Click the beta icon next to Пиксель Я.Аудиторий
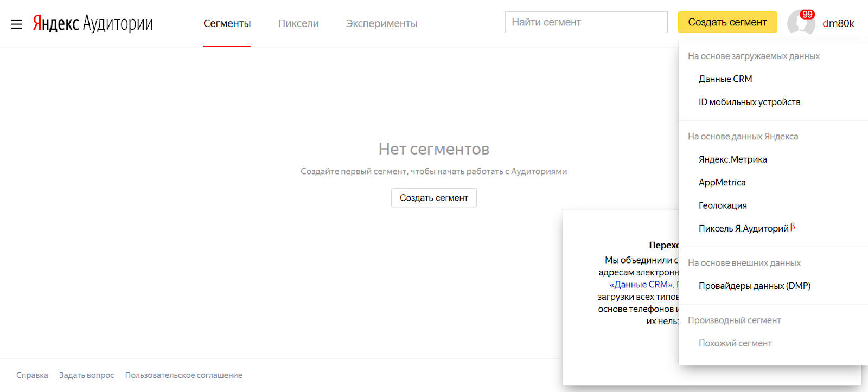Image resolution: width=868 pixels, height=392 pixels. pyautogui.click(x=793, y=227)
